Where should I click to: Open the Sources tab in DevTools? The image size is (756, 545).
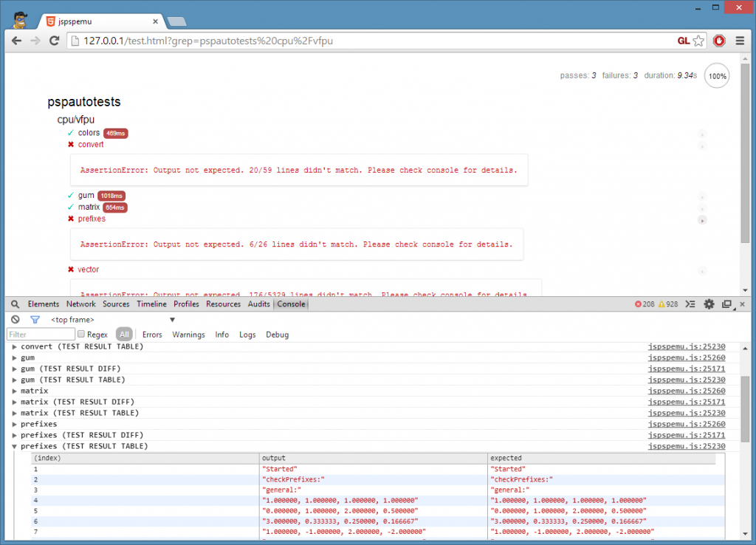[x=116, y=304]
